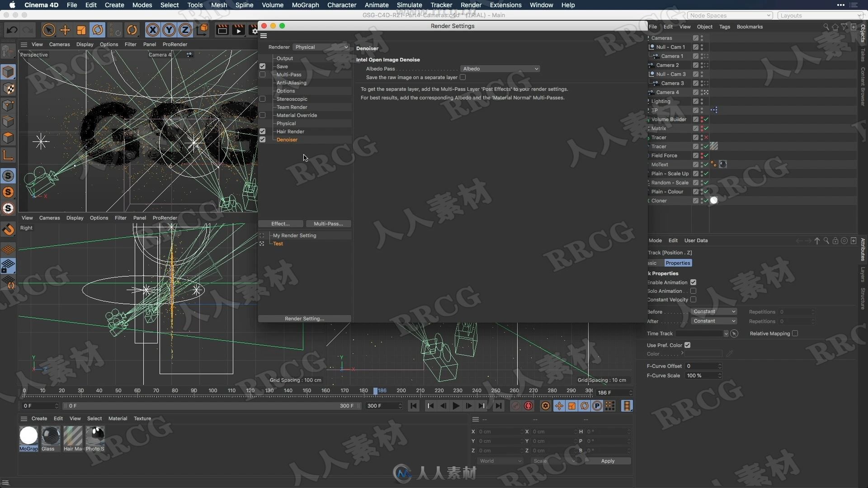Click the MoGraph white material swatch
The width and height of the screenshot is (868, 488).
click(x=28, y=436)
